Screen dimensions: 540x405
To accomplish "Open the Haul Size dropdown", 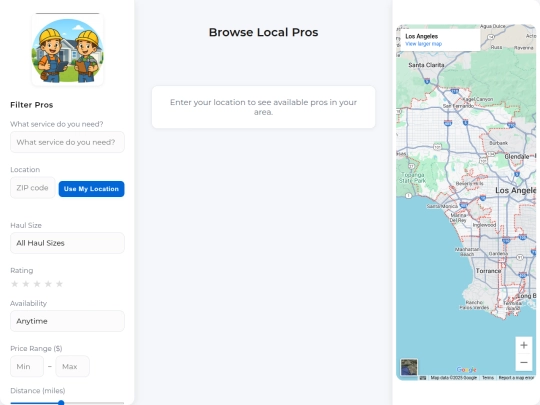I will 68,243.
